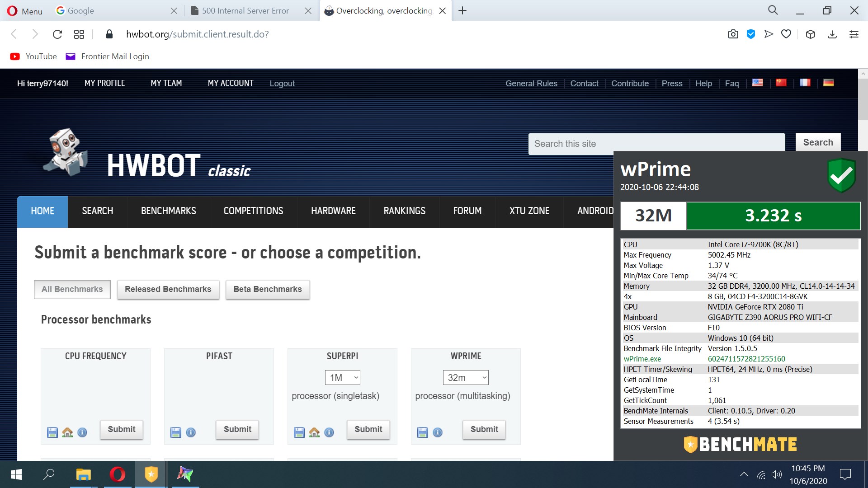Switch site language via the German flag

click(829, 83)
